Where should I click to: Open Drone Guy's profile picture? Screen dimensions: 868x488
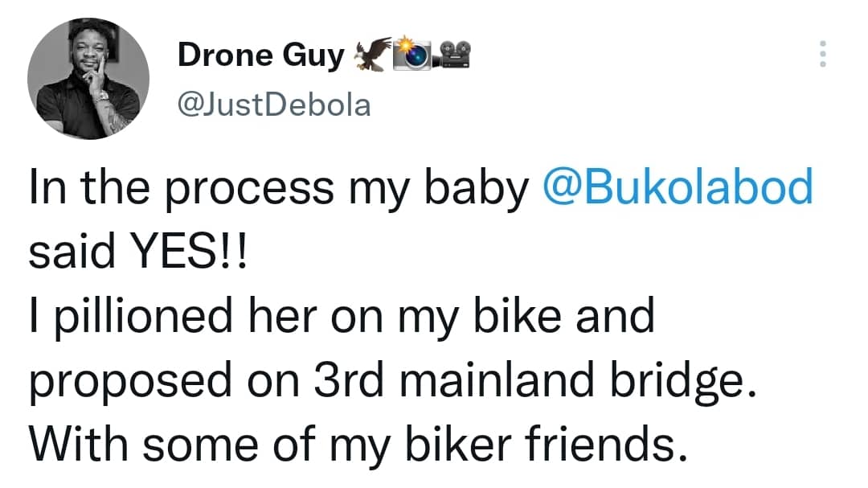pyautogui.click(x=88, y=79)
